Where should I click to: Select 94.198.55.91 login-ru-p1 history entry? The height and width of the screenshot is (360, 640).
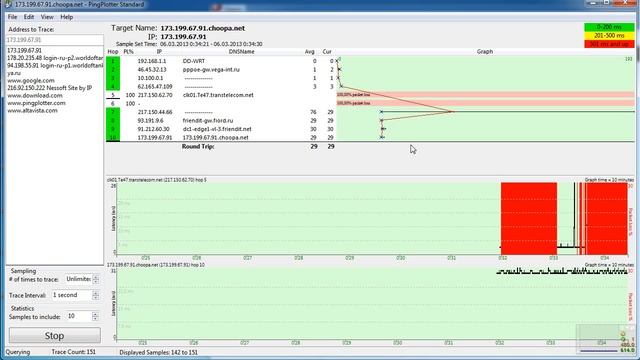click(55, 65)
